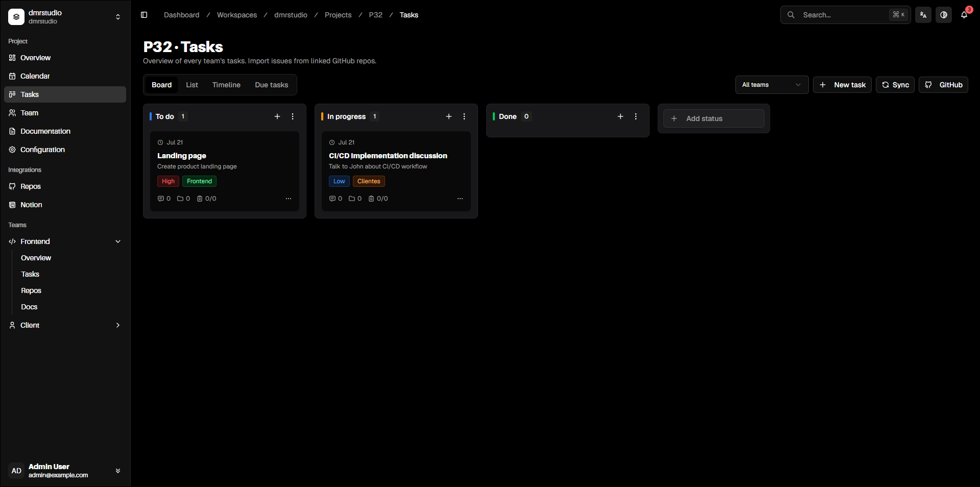
Task: Click the dmrstudio workspace logo
Action: point(16,17)
